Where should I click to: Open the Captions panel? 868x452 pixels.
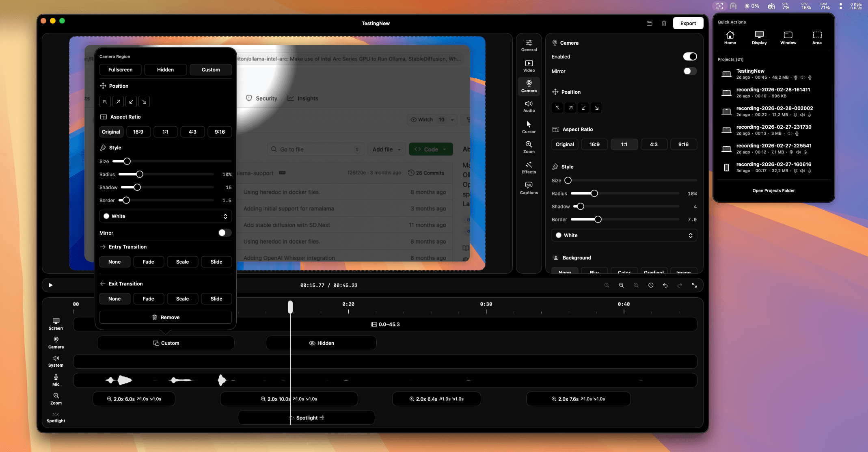click(x=529, y=188)
